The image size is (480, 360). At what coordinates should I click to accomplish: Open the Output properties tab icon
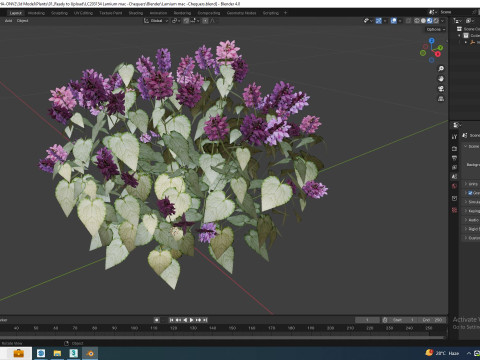tap(454, 158)
